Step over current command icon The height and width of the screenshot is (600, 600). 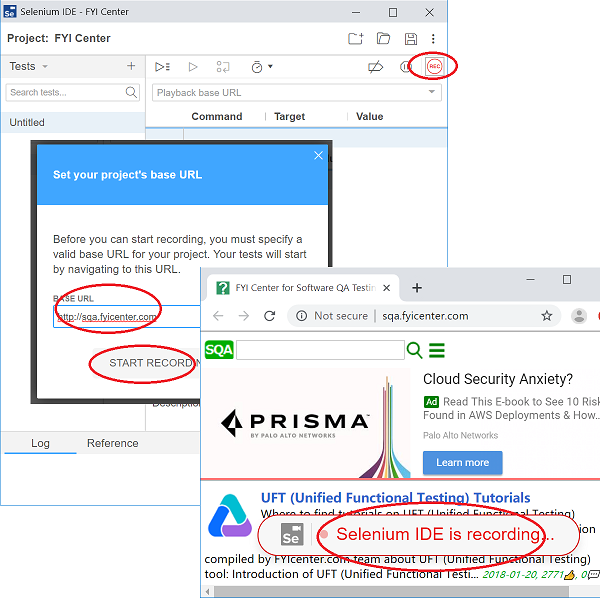(x=223, y=67)
